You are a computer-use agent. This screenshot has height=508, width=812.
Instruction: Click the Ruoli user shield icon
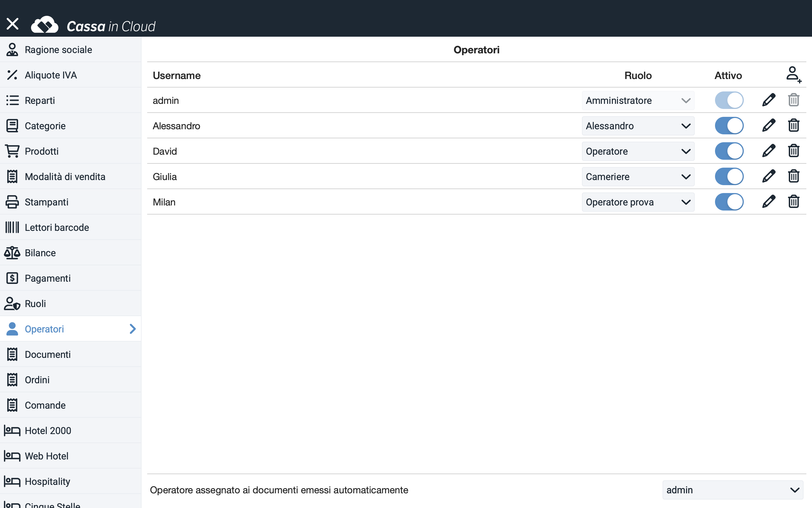click(12, 303)
